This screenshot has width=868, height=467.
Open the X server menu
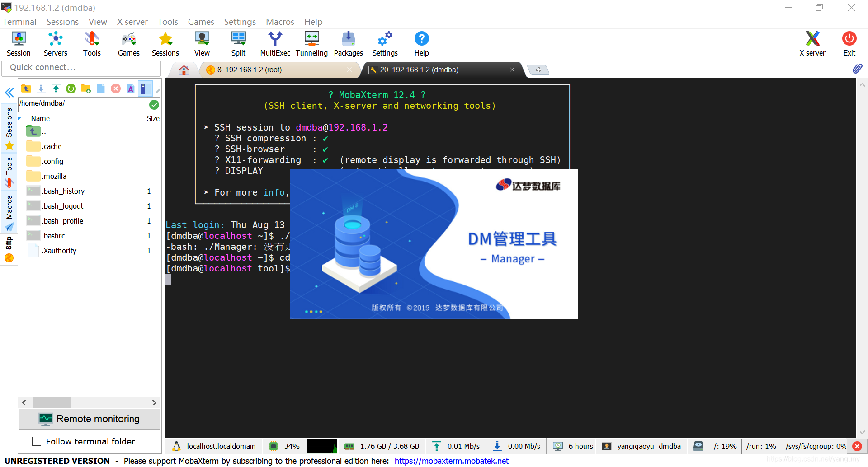(x=132, y=22)
